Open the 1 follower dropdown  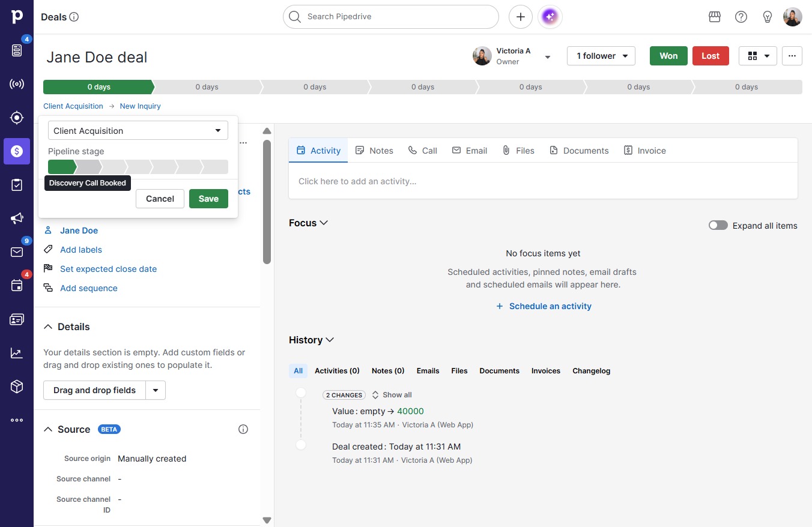tap(601, 56)
